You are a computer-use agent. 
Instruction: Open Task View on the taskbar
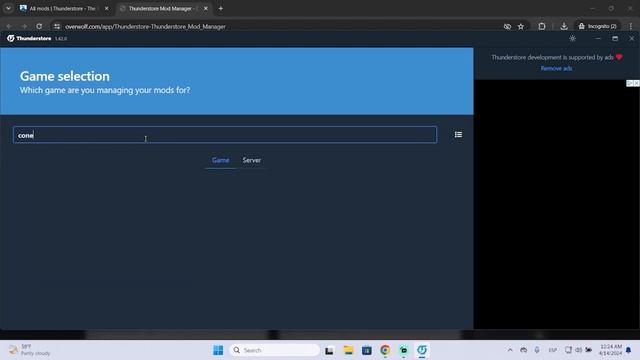point(329,350)
